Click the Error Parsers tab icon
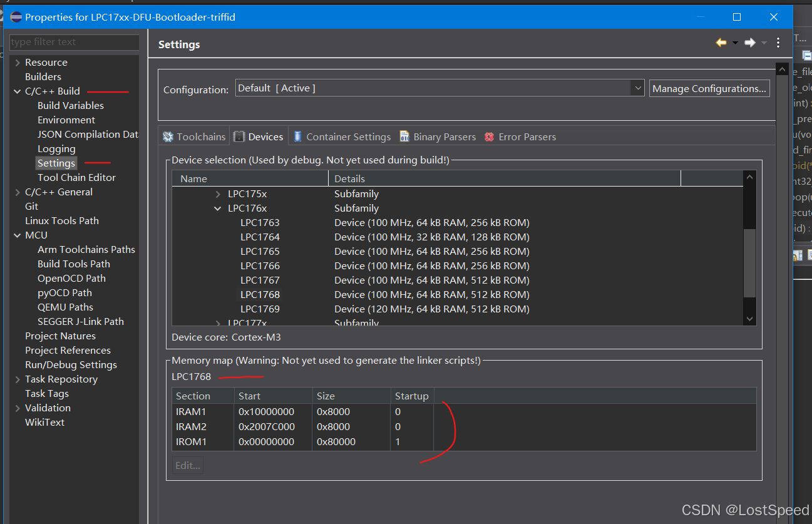Viewport: 812px width, 524px height. 490,136
